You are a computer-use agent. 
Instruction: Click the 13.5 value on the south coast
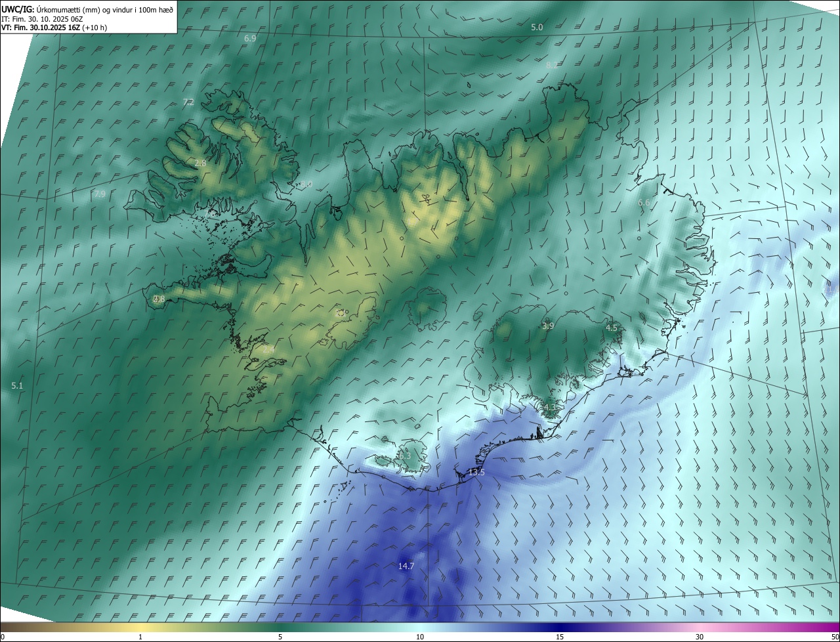pos(476,473)
